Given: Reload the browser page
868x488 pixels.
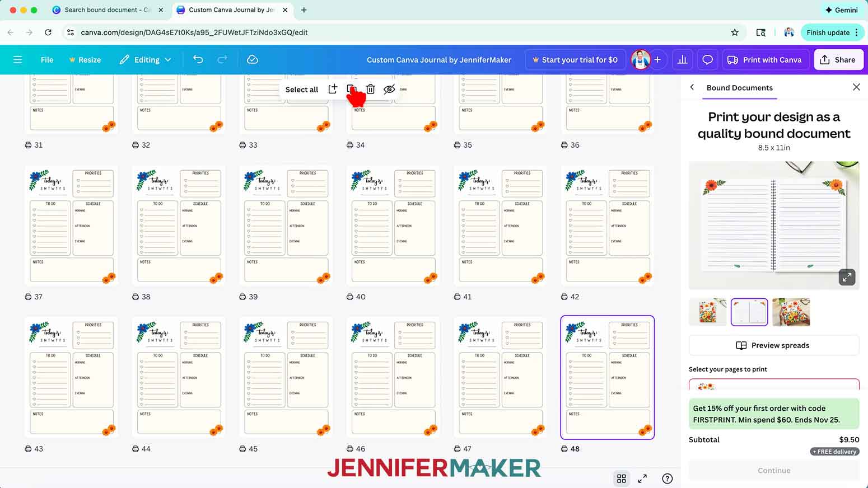Looking at the screenshot, I should click(48, 32).
